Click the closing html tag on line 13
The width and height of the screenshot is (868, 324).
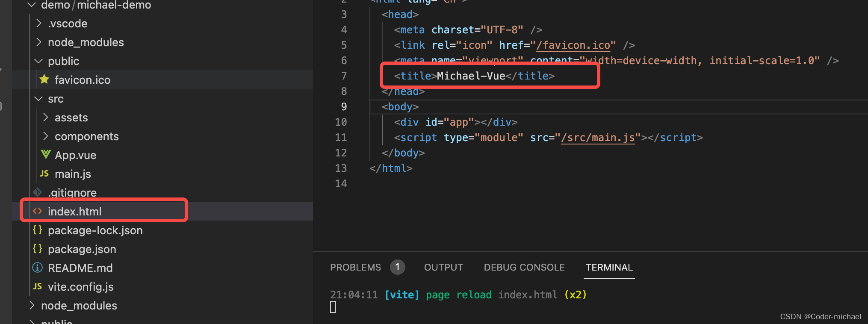point(391,168)
